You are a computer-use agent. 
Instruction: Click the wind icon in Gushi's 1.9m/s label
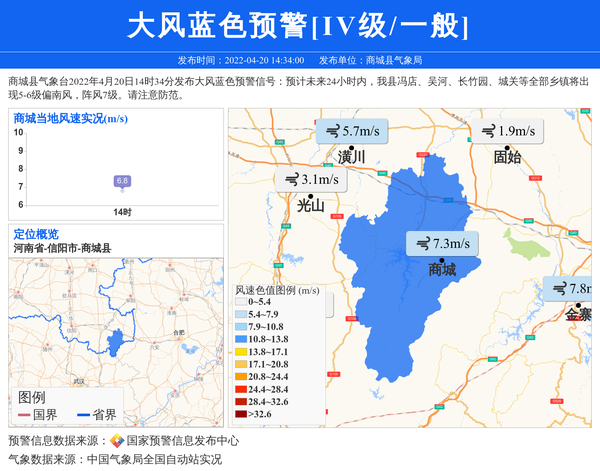tap(488, 131)
